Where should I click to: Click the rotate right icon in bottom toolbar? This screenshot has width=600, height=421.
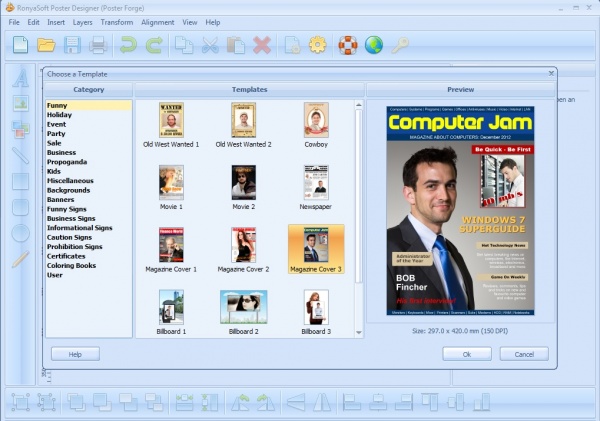click(266, 403)
